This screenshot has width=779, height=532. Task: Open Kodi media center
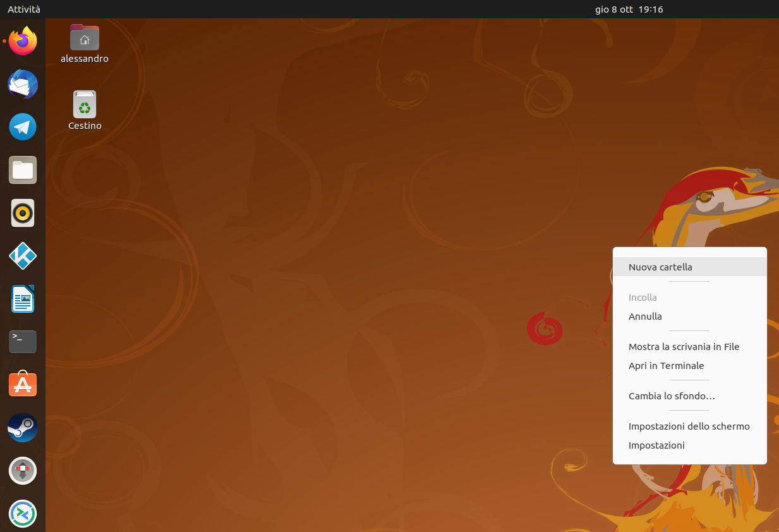[x=23, y=256]
